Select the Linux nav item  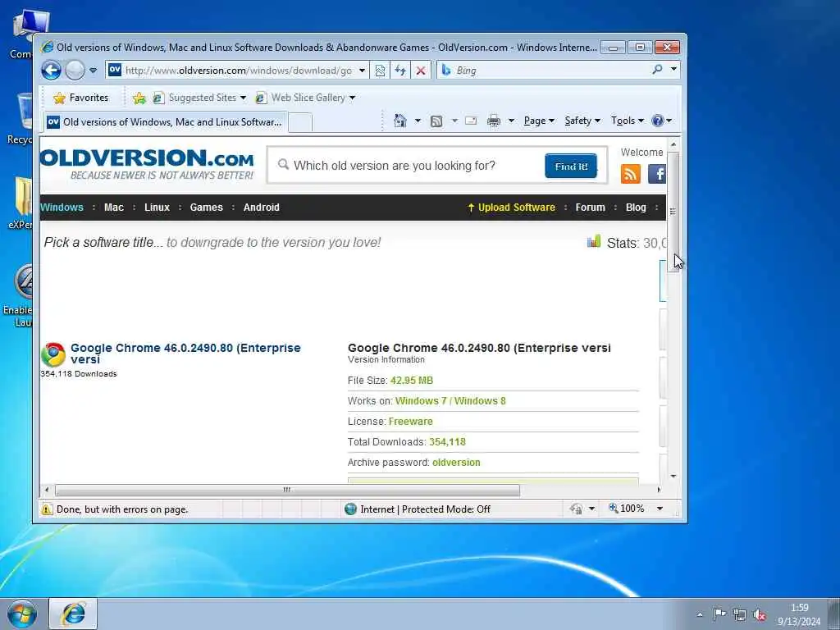[x=157, y=208]
